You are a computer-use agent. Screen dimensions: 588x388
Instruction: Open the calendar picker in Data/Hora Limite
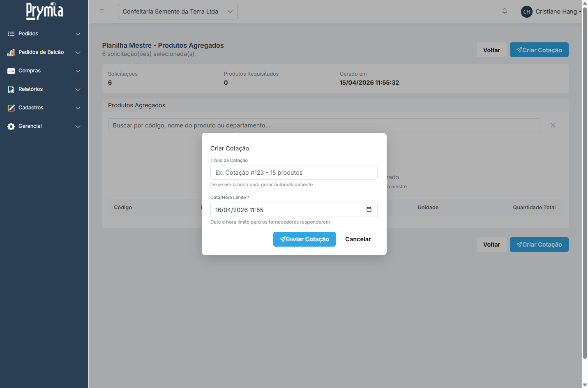point(369,210)
